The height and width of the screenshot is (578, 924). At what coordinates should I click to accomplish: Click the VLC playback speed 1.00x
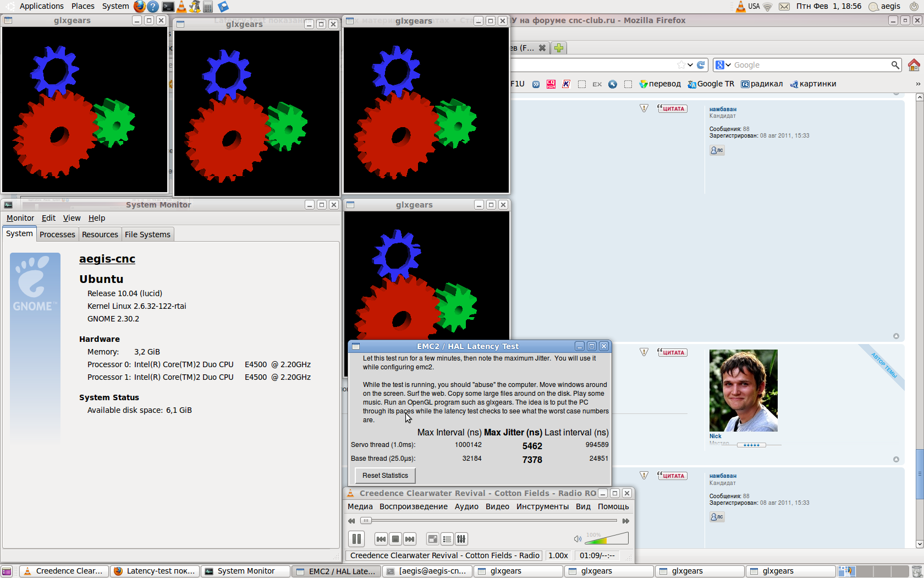click(x=558, y=555)
